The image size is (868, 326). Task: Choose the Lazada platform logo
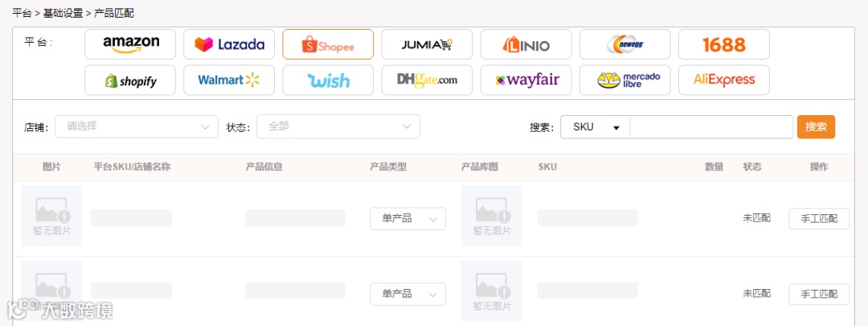tap(229, 44)
